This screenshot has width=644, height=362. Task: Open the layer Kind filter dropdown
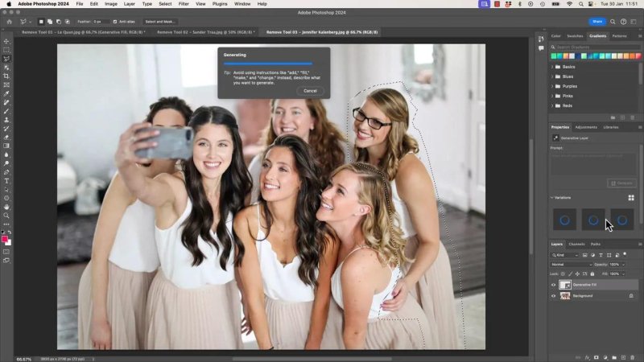point(565,255)
